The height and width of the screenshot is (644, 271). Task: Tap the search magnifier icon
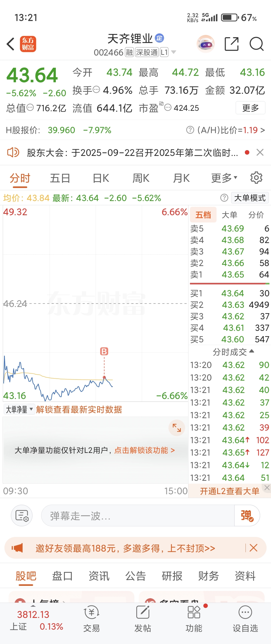point(256,44)
